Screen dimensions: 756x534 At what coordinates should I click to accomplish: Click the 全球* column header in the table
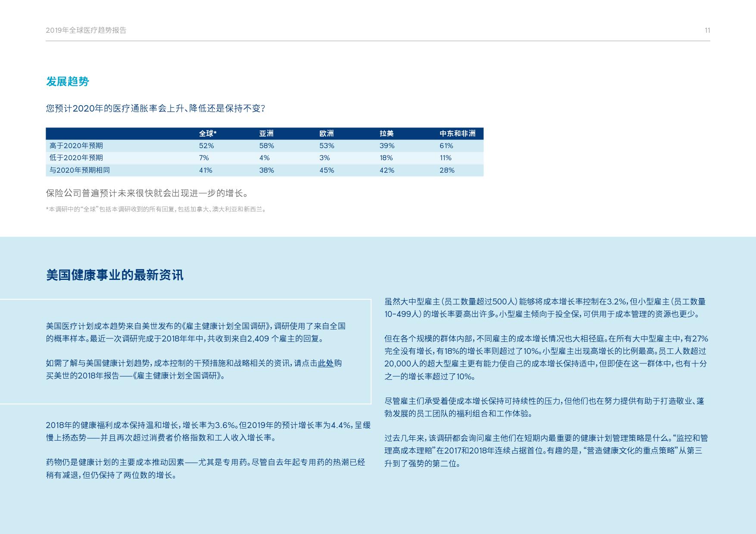[207, 133]
